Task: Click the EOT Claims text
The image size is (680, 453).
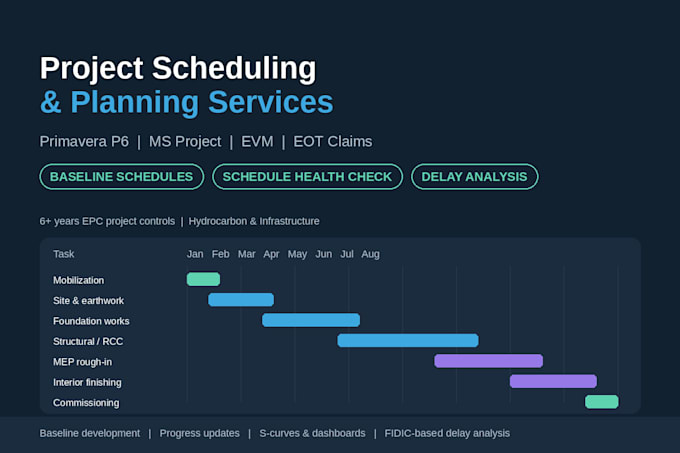Action: click(x=333, y=141)
